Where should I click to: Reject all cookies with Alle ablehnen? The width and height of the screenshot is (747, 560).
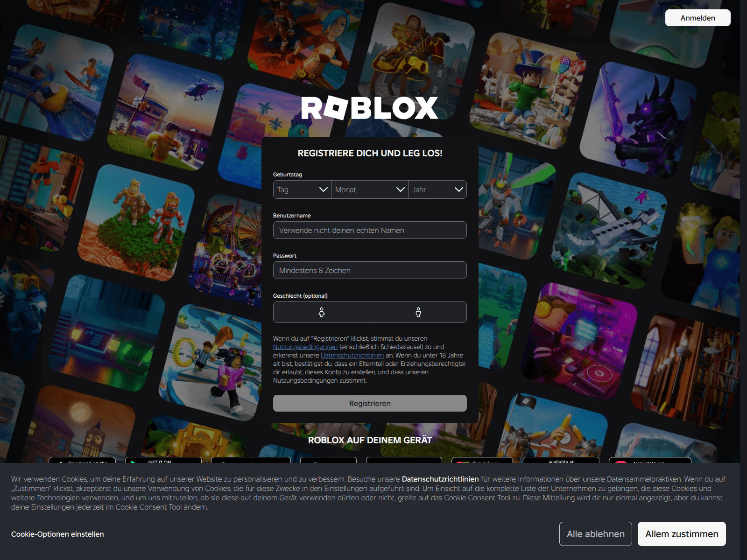tap(595, 534)
